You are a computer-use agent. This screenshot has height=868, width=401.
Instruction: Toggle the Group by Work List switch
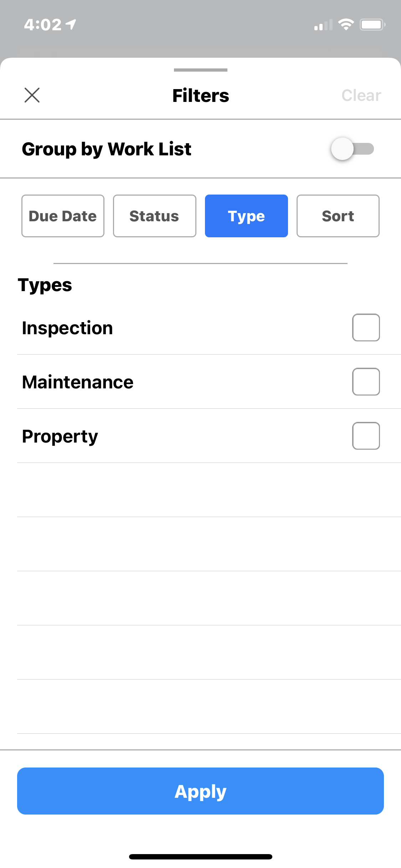[352, 149]
